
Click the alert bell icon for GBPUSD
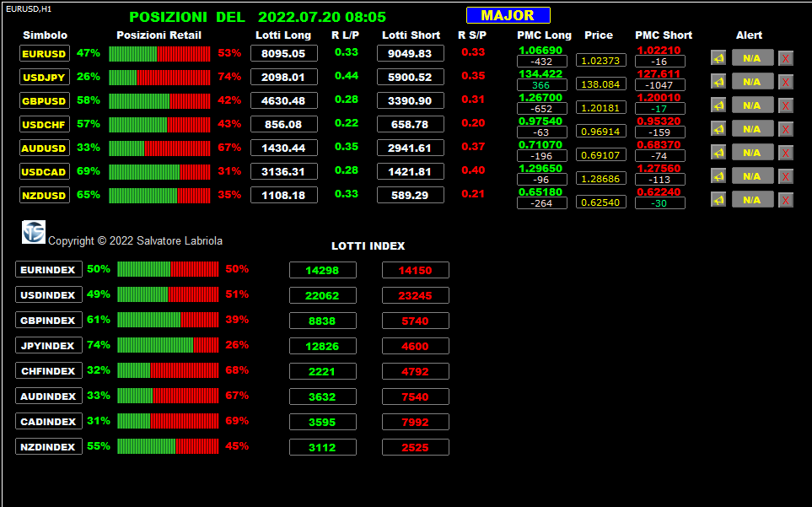click(718, 105)
